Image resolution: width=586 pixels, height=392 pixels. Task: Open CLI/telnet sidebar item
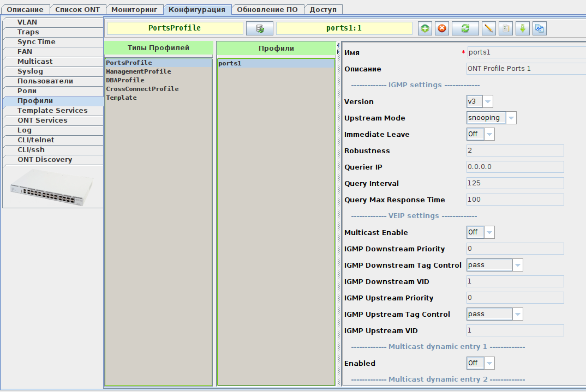pos(53,140)
